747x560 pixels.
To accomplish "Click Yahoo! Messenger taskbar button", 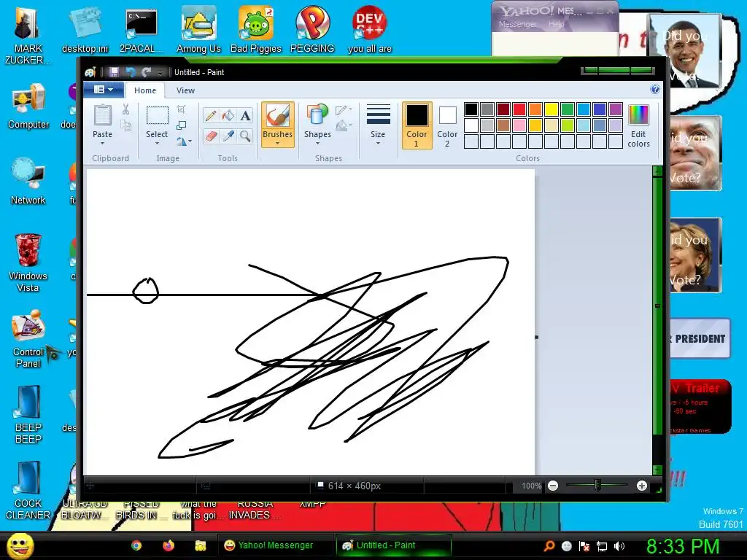I will (276, 545).
